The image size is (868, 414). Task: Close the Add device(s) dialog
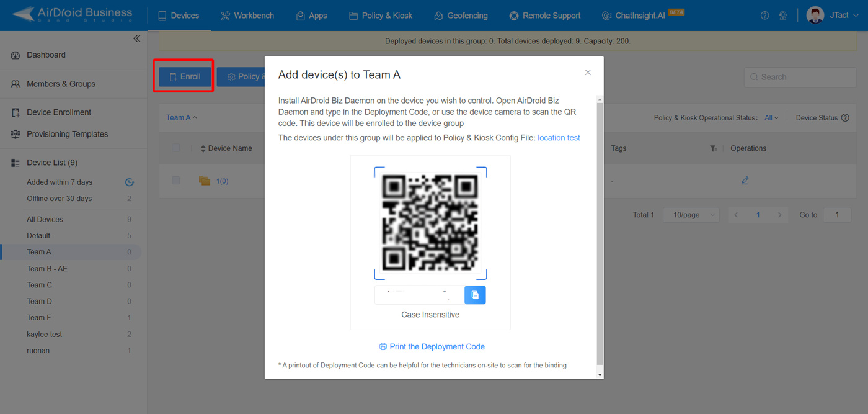[588, 73]
